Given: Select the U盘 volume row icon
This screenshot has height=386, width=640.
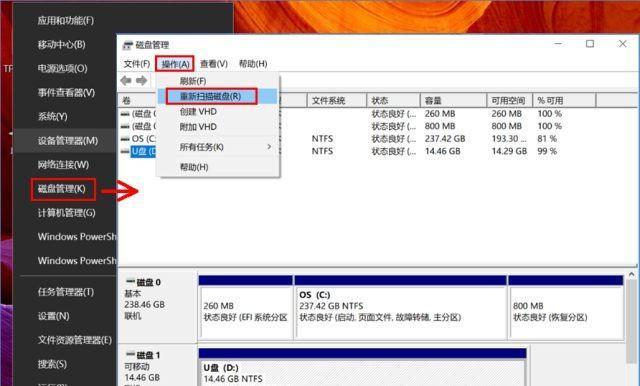Looking at the screenshot, I should 125,151.
